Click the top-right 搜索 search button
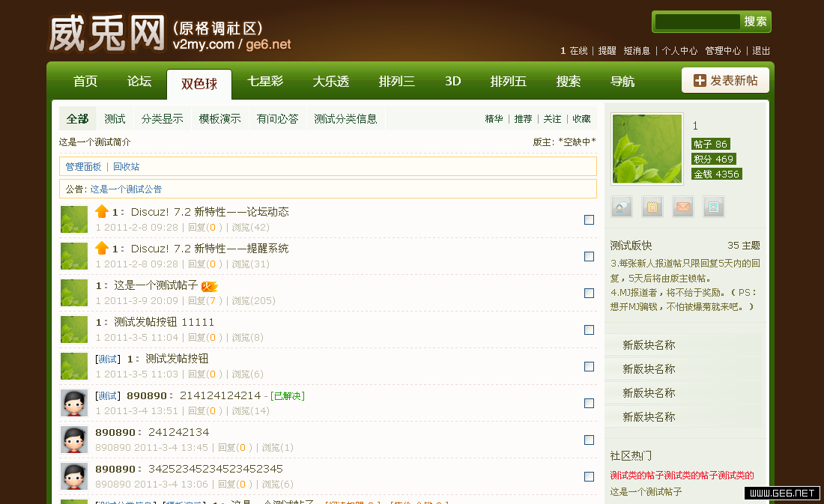This screenshot has height=504, width=824. [756, 22]
